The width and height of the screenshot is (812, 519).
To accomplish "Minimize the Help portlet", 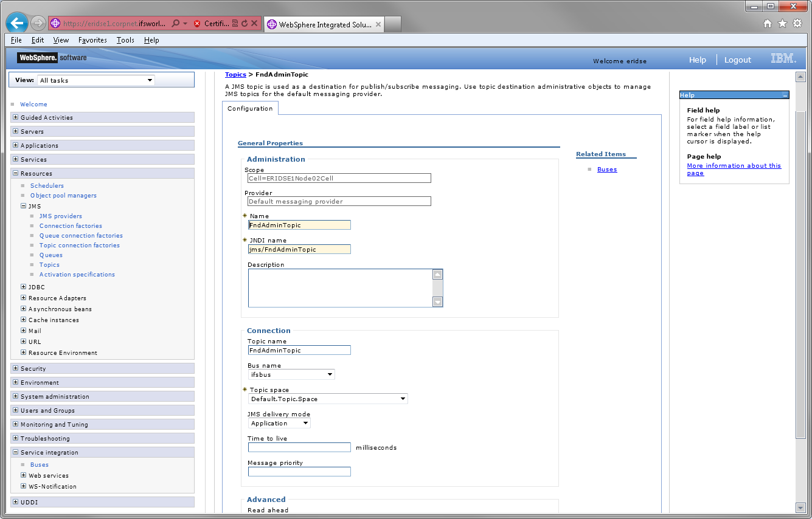I will point(785,94).
